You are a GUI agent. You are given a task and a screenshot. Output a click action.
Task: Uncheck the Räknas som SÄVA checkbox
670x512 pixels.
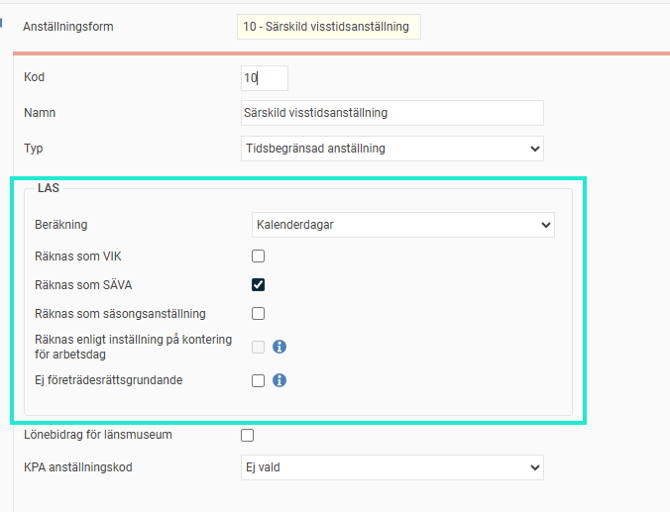(x=258, y=285)
